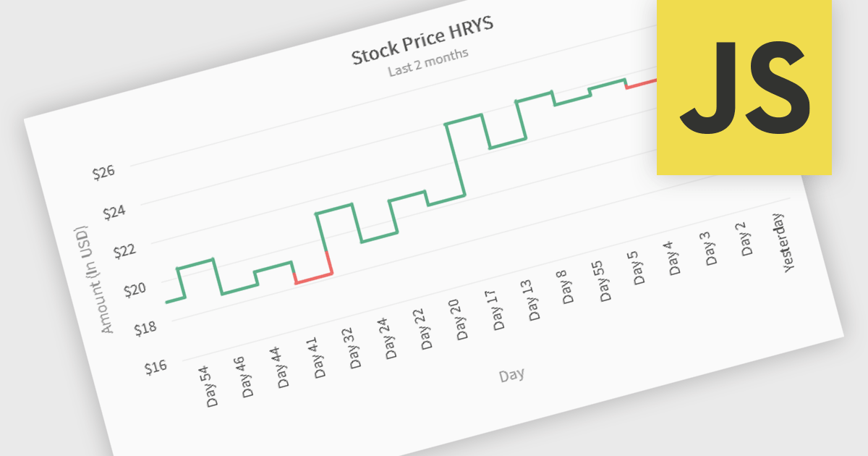Select the Day 46 axis label
The height and width of the screenshot is (456, 868).
(246, 378)
